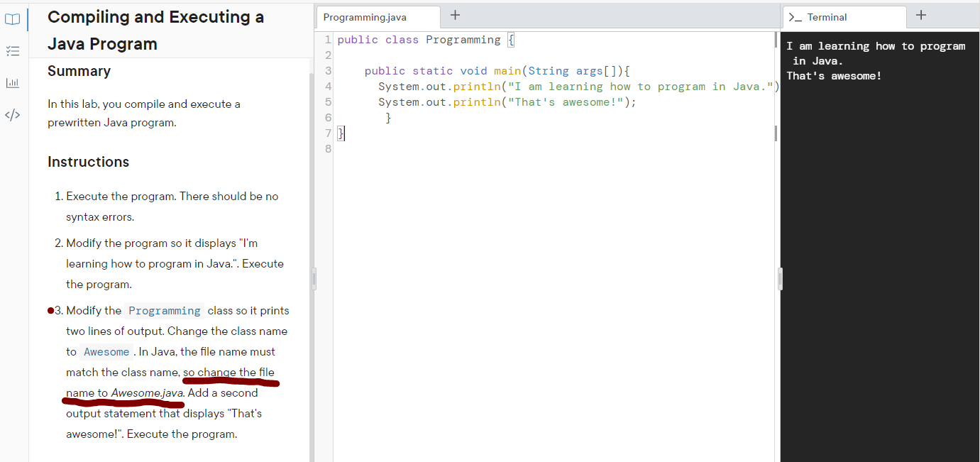Click the divider handle between editor and terminal
The width and height of the screenshot is (980, 462).
point(780,279)
